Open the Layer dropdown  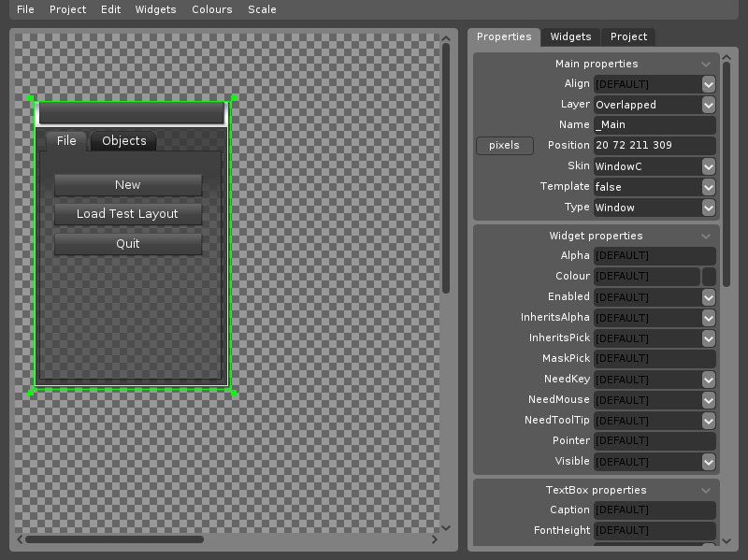point(709,105)
